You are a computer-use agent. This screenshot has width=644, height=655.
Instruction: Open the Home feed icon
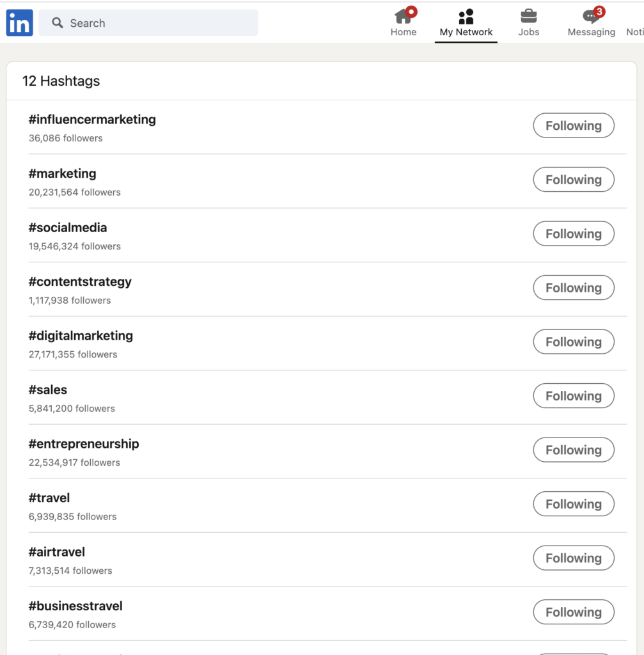pyautogui.click(x=403, y=17)
